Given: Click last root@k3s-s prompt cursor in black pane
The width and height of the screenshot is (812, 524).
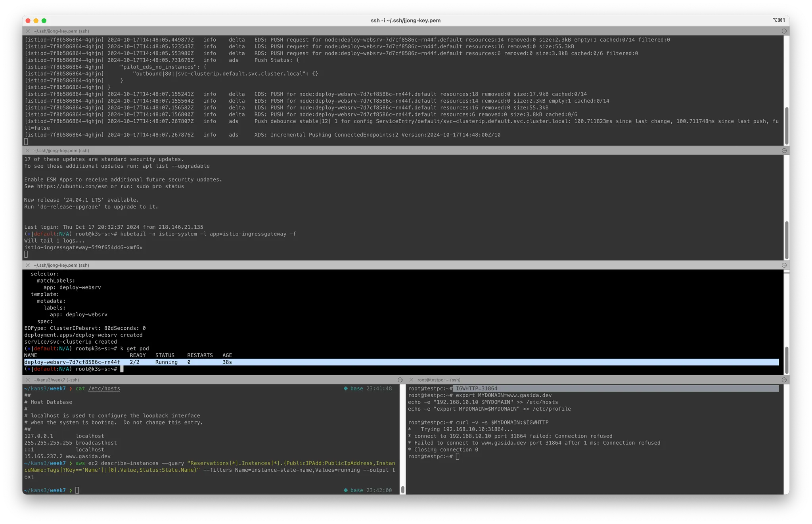Looking at the screenshot, I should [x=122, y=369].
